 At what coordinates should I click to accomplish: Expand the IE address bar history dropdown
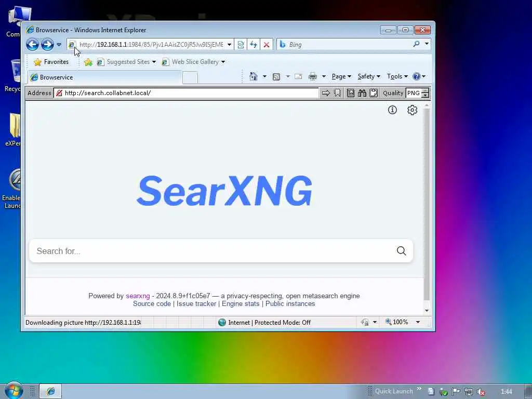coord(229,45)
